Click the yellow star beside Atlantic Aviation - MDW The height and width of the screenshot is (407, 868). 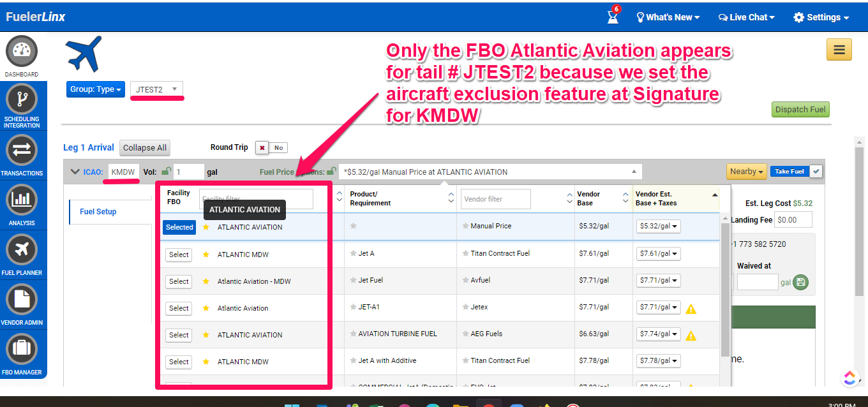(206, 281)
